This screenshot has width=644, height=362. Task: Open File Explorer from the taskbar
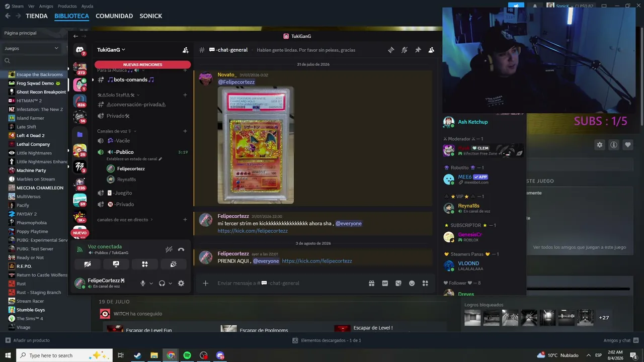pyautogui.click(x=154, y=355)
